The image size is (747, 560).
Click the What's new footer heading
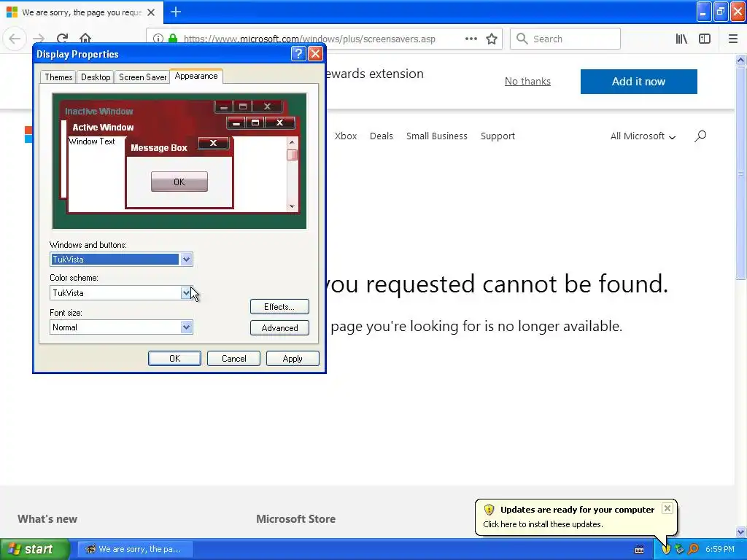[47, 519]
